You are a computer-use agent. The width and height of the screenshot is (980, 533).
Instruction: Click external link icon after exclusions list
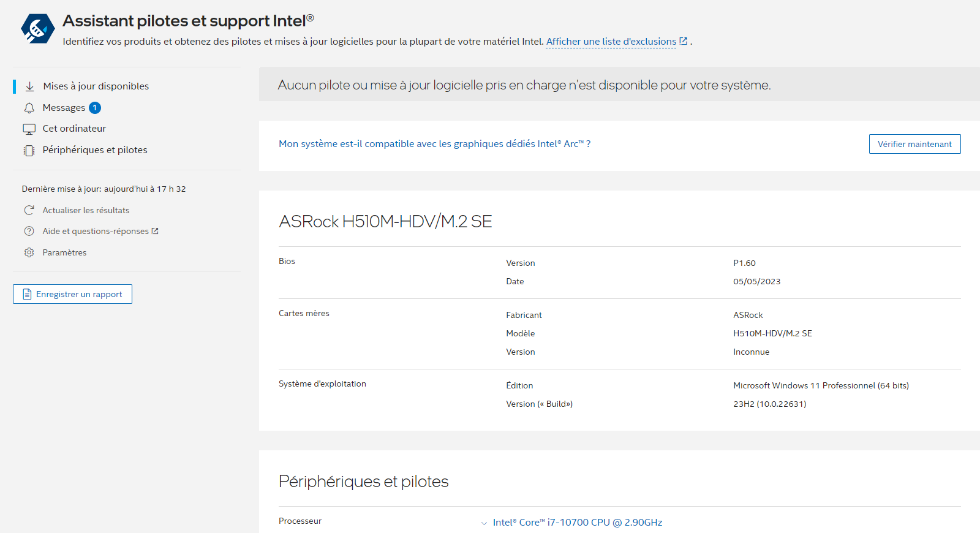coord(684,41)
